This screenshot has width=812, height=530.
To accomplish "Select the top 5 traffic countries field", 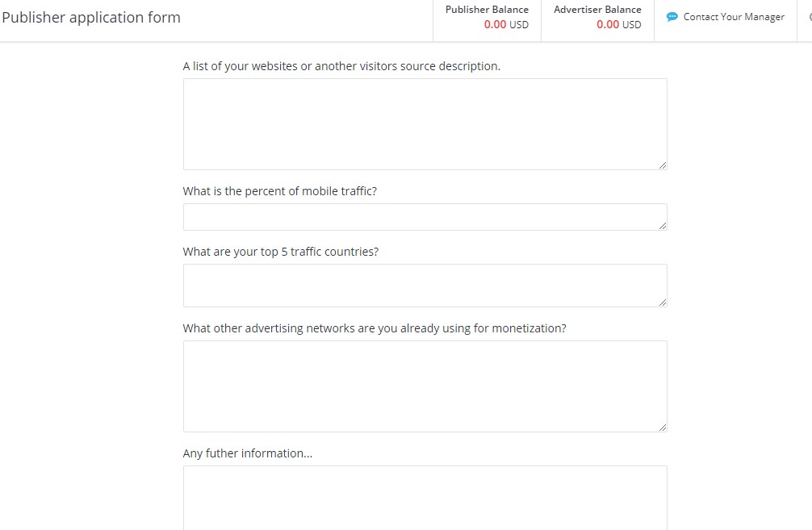I will 425,286.
